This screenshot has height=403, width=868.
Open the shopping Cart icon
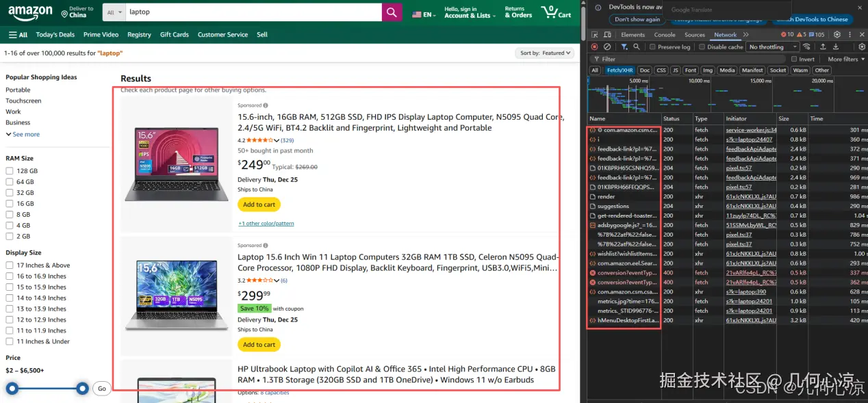coord(556,12)
